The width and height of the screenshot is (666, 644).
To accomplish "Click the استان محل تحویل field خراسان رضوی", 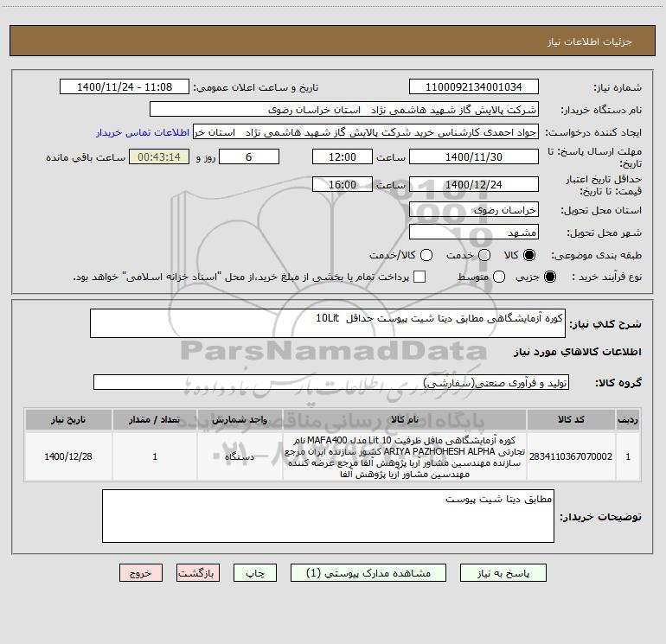I will coord(474,210).
